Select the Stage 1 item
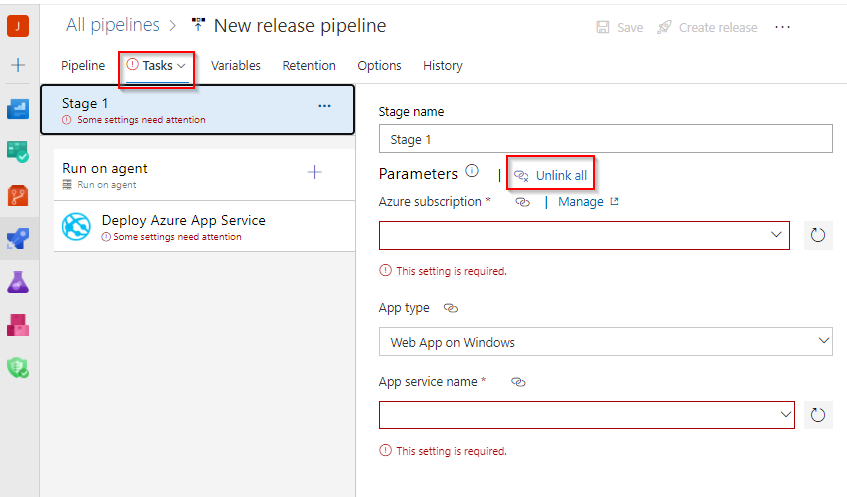Image resolution: width=847 pixels, height=497 pixels. click(198, 110)
